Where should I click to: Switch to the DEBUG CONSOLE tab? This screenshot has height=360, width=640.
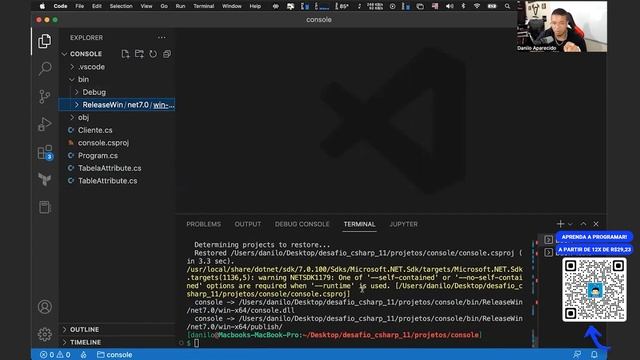[x=302, y=224]
